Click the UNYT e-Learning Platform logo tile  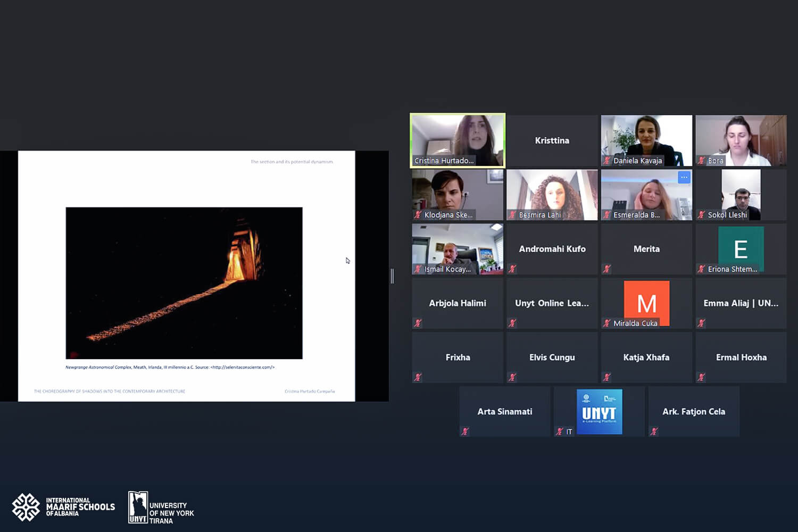599,411
